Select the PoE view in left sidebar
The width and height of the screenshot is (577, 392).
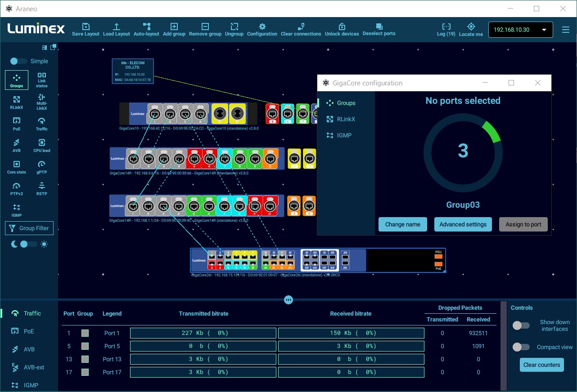pos(17,123)
